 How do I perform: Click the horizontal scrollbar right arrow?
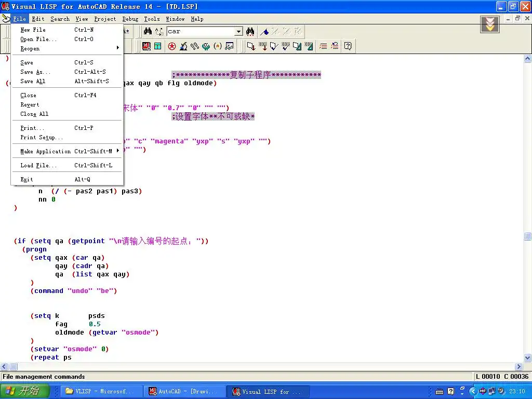tap(518, 366)
